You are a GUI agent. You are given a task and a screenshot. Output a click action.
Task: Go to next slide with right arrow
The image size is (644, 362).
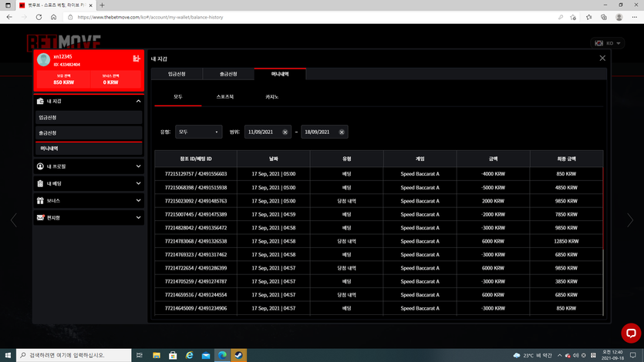pyautogui.click(x=630, y=220)
